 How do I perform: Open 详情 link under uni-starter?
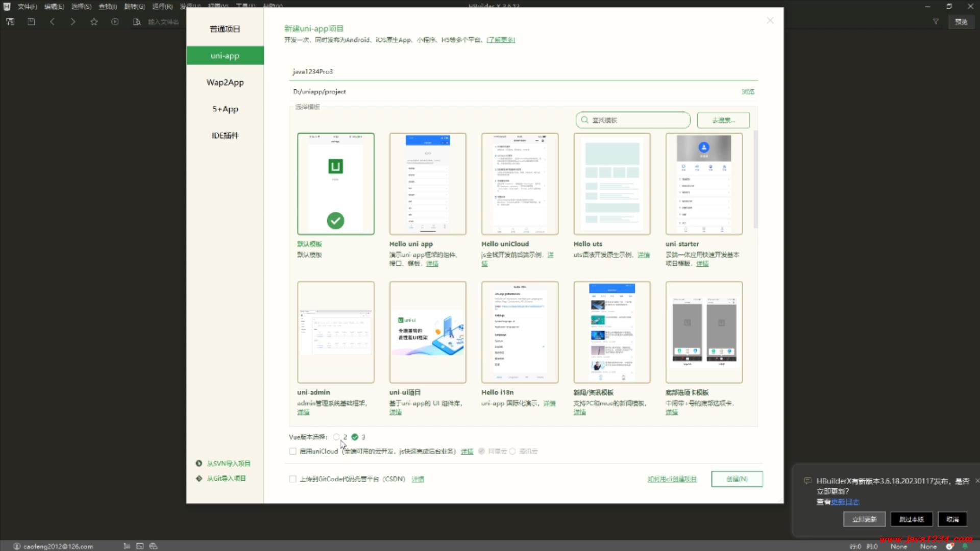point(702,264)
